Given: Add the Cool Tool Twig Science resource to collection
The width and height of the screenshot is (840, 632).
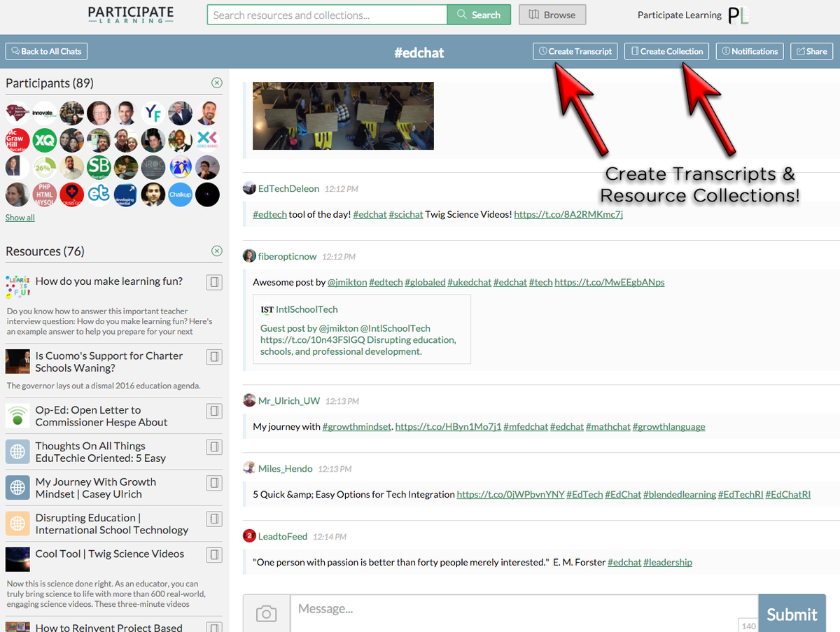Looking at the screenshot, I should tap(214, 554).
